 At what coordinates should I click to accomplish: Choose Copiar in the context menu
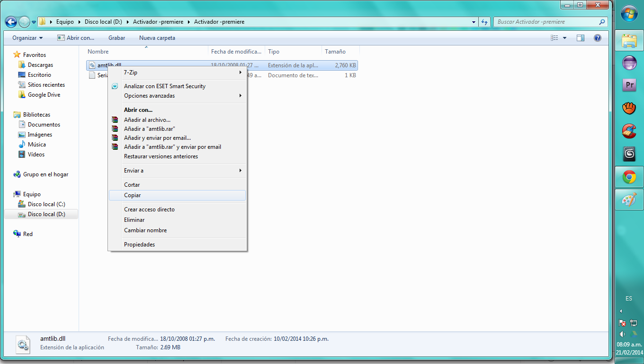(178, 195)
